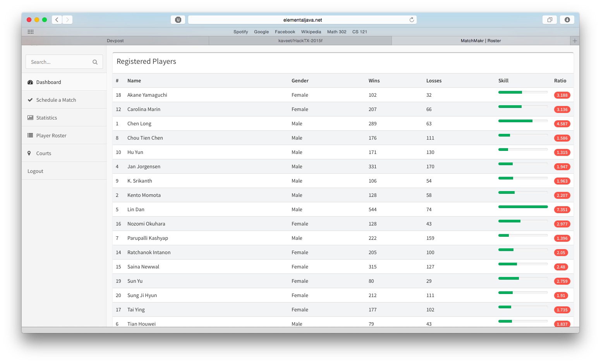Image resolution: width=601 pixels, height=364 pixels.
Task: Open the Courts page
Action: click(x=64, y=153)
